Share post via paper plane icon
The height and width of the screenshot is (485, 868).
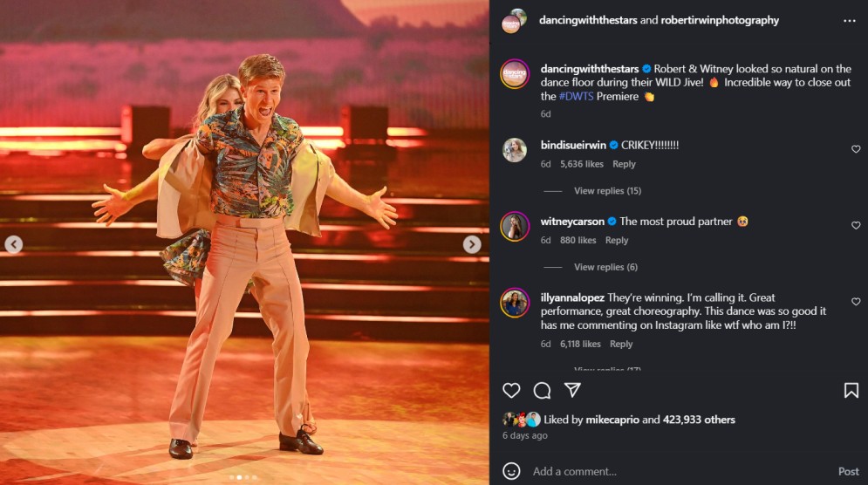pyautogui.click(x=572, y=391)
